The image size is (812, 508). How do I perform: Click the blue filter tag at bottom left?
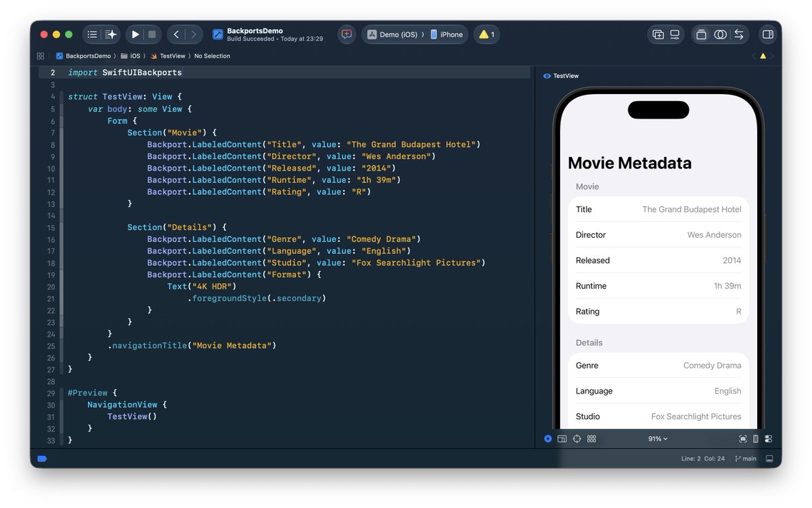coord(42,459)
